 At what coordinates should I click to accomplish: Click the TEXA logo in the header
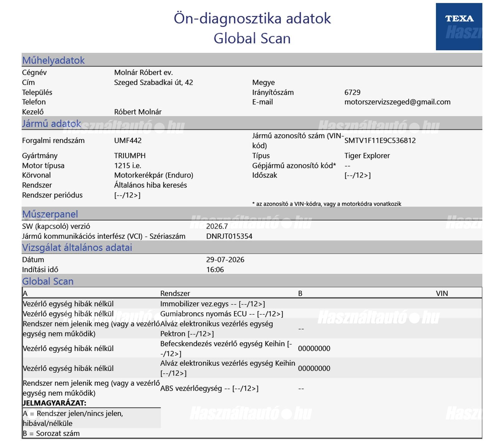pyautogui.click(x=459, y=26)
